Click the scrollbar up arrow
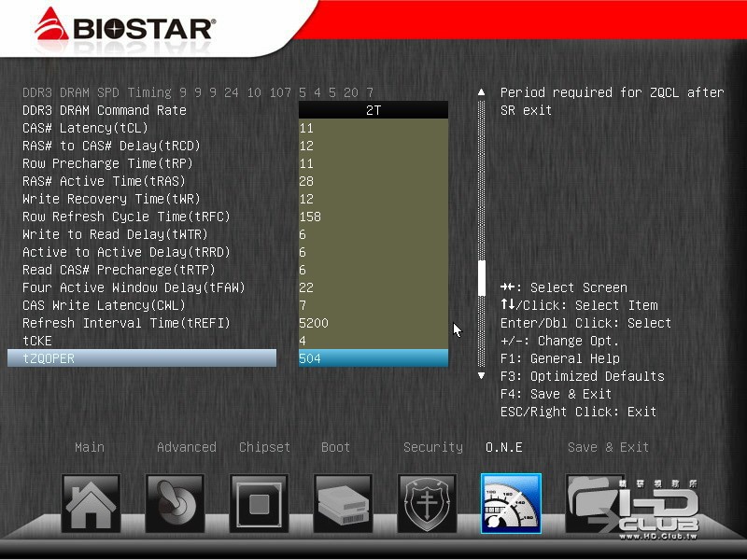Image resolution: width=747 pixels, height=560 pixels. 482,91
